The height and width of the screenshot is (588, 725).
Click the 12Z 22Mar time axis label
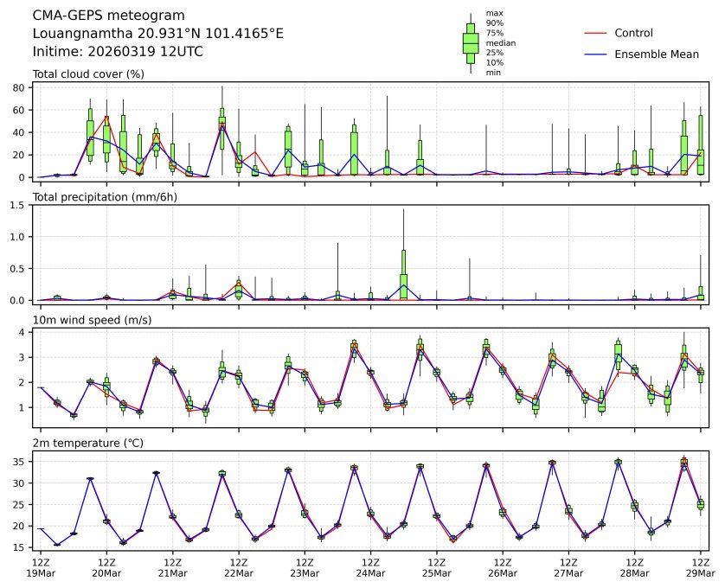(x=239, y=567)
